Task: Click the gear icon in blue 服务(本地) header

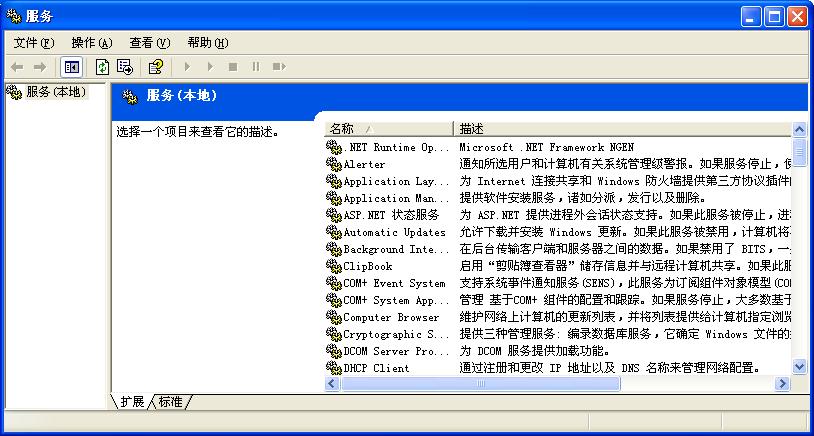Action: pos(130,97)
